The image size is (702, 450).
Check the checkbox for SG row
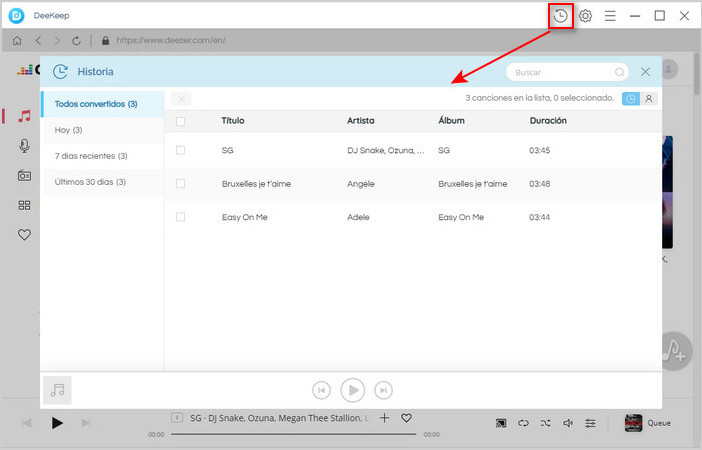point(180,150)
